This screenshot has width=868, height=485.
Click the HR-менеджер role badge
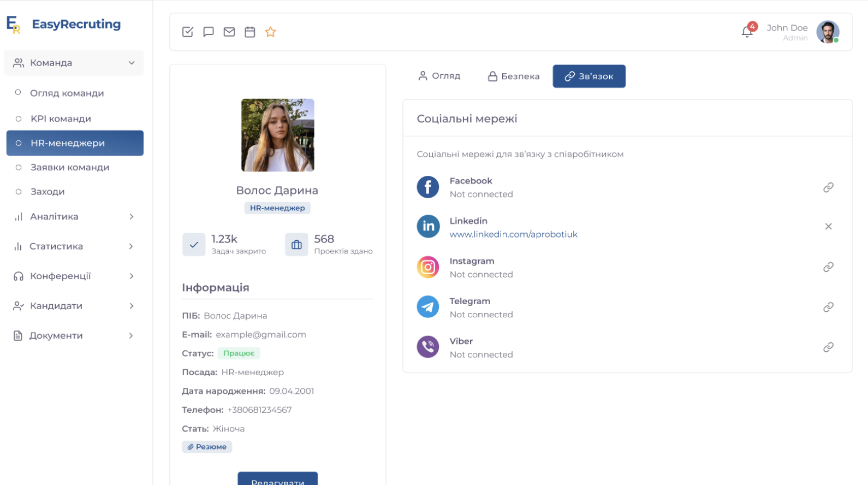point(277,208)
